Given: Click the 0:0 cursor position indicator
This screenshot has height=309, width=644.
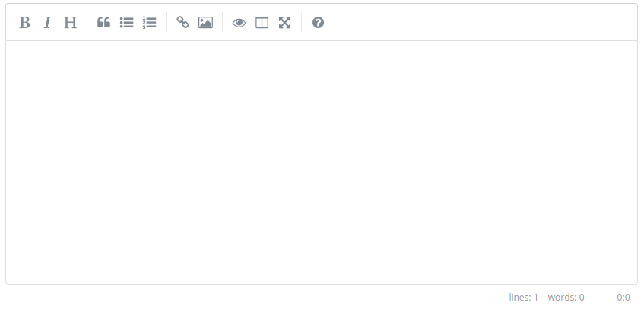Looking at the screenshot, I should 623,298.
